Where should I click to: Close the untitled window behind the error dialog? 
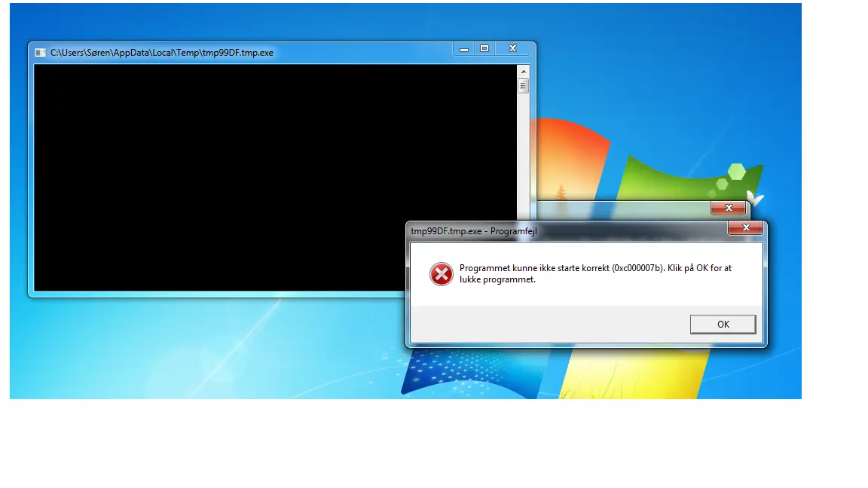click(x=729, y=208)
